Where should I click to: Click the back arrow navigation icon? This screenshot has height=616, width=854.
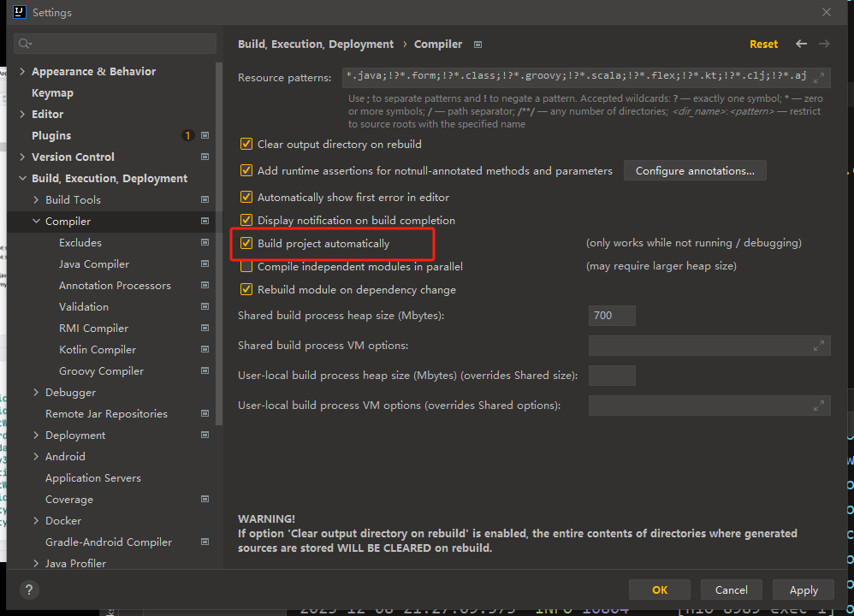801,44
